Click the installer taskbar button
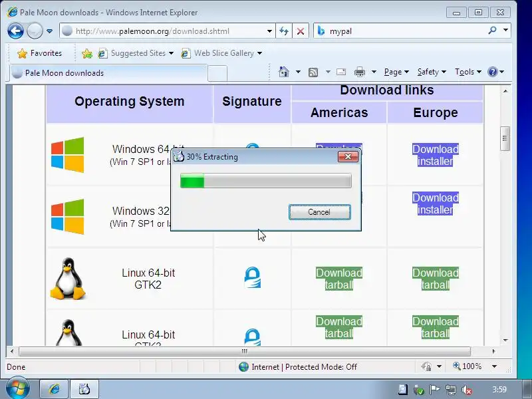This screenshot has width=532, height=399. tap(84, 389)
